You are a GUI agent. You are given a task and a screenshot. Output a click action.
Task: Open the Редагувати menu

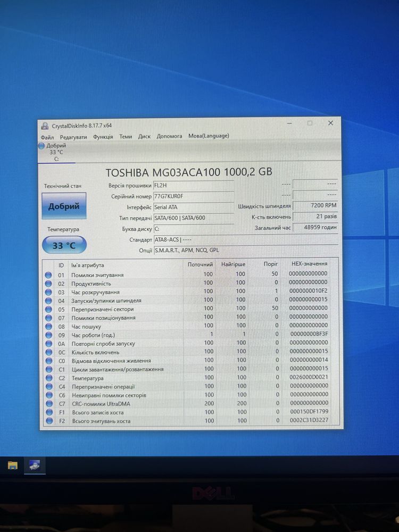click(x=73, y=137)
